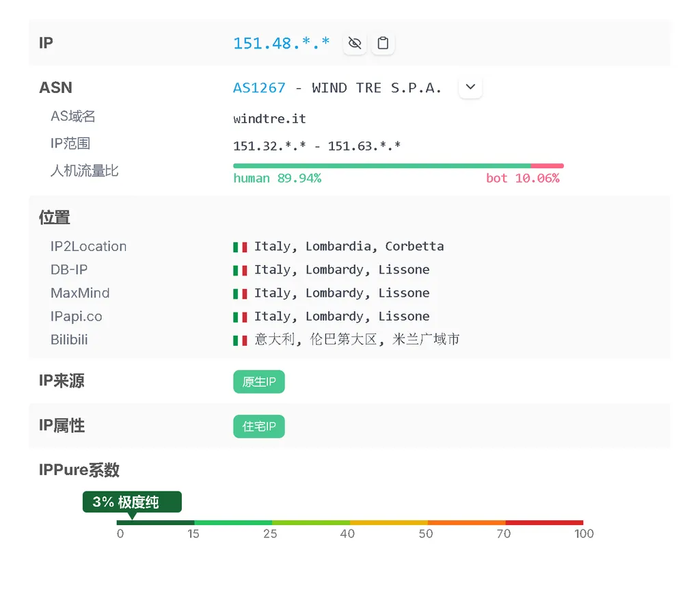Click the bot 10.06% label

pos(524,177)
